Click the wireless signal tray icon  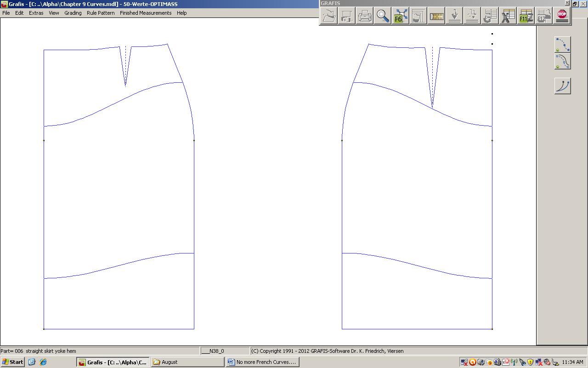click(514, 362)
